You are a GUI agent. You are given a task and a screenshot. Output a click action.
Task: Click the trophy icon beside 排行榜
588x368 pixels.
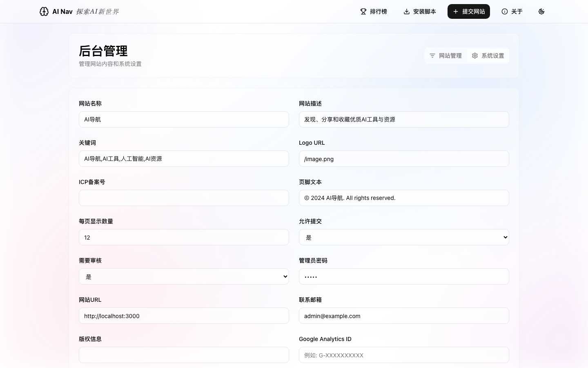(x=363, y=11)
